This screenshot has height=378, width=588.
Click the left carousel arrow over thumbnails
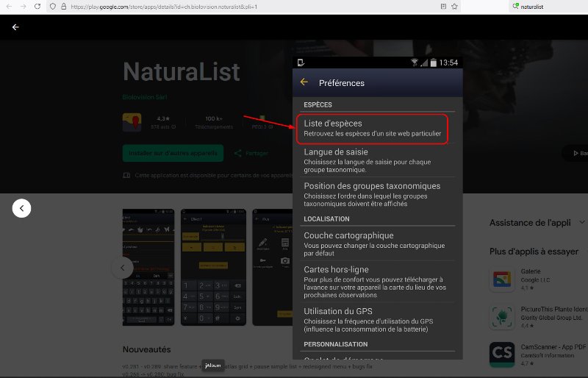pos(123,268)
